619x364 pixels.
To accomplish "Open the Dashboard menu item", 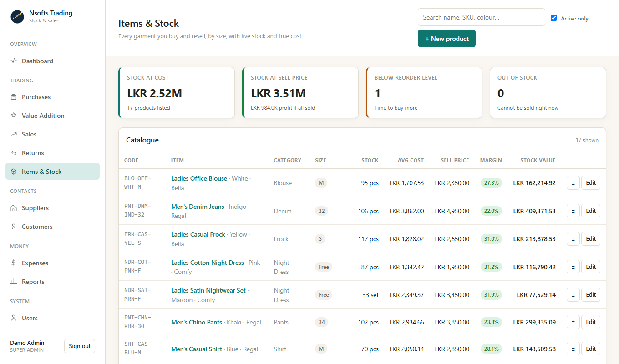I will click(52, 61).
